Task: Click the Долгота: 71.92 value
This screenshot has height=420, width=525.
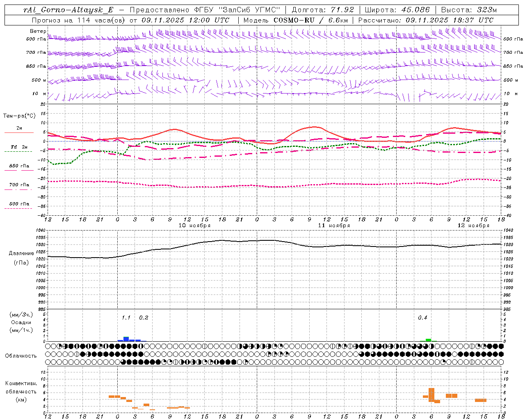Action: click(x=323, y=10)
